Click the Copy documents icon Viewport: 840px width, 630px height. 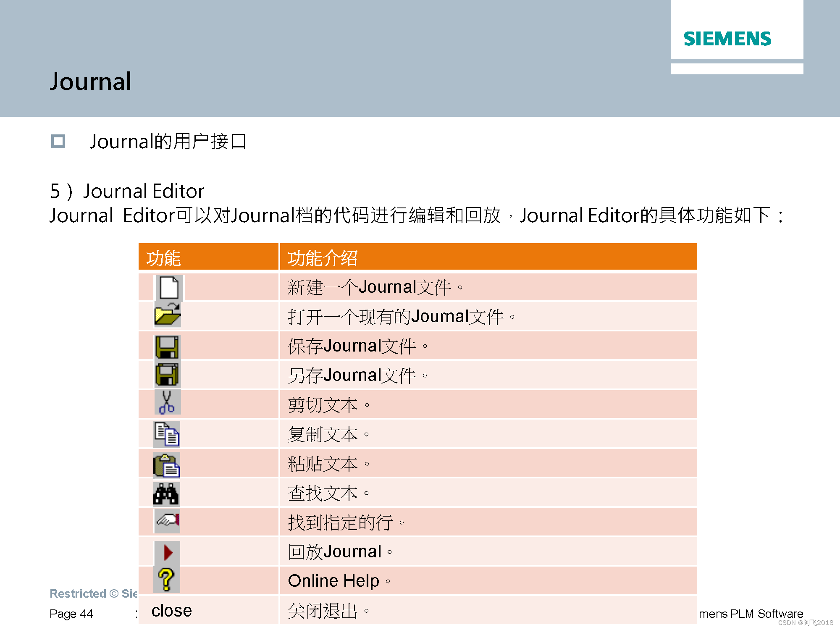coord(167,434)
